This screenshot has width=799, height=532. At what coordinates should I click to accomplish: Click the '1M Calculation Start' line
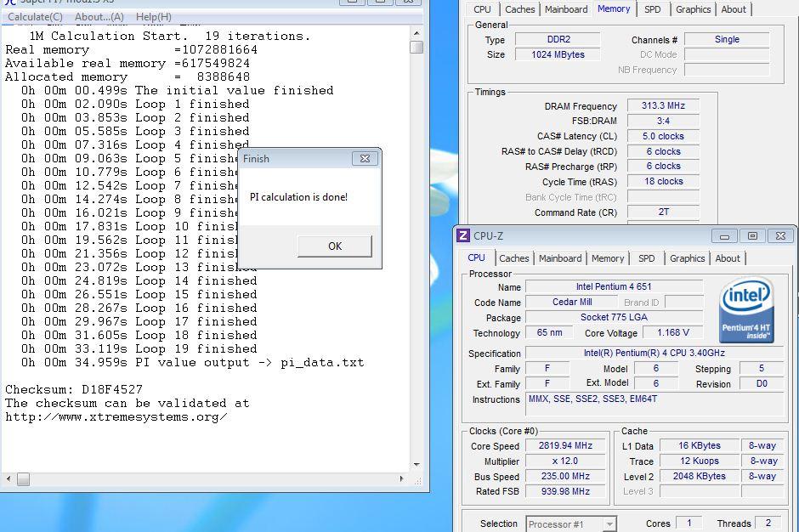[x=170, y=37]
